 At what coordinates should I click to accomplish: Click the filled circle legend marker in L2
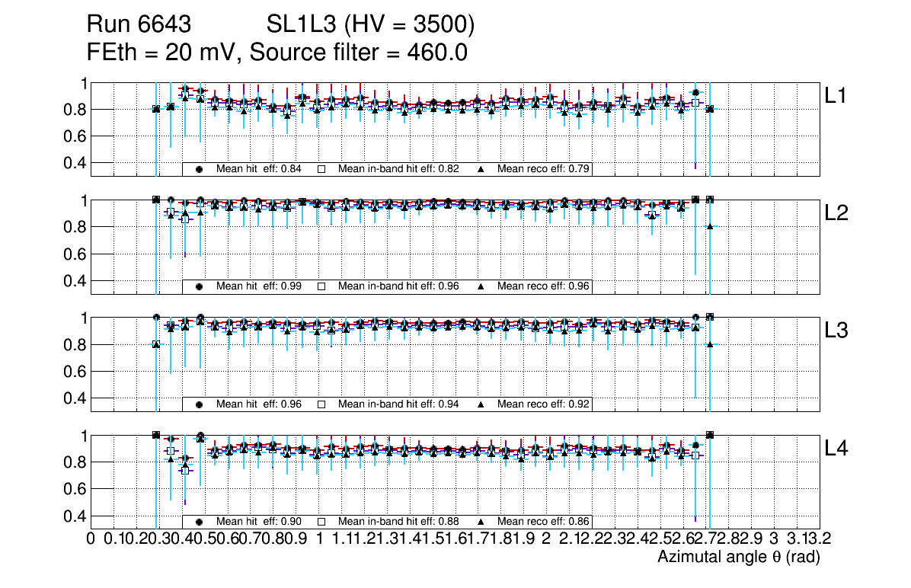coord(200,286)
